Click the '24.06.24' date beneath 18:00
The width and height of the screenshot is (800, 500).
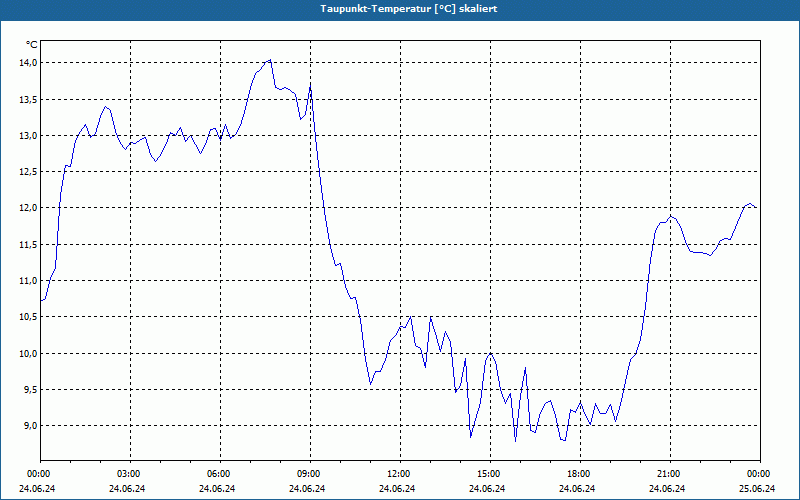577,489
